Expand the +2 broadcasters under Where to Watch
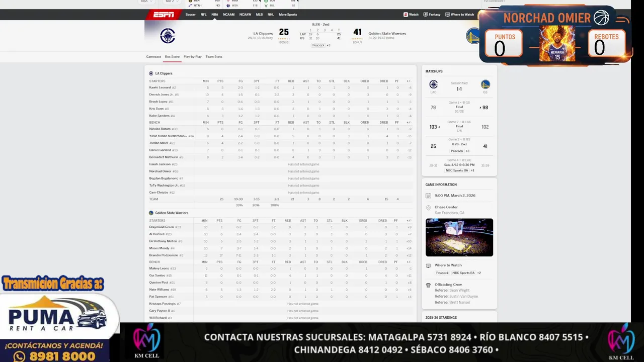This screenshot has height=362, width=644. tap(479, 273)
